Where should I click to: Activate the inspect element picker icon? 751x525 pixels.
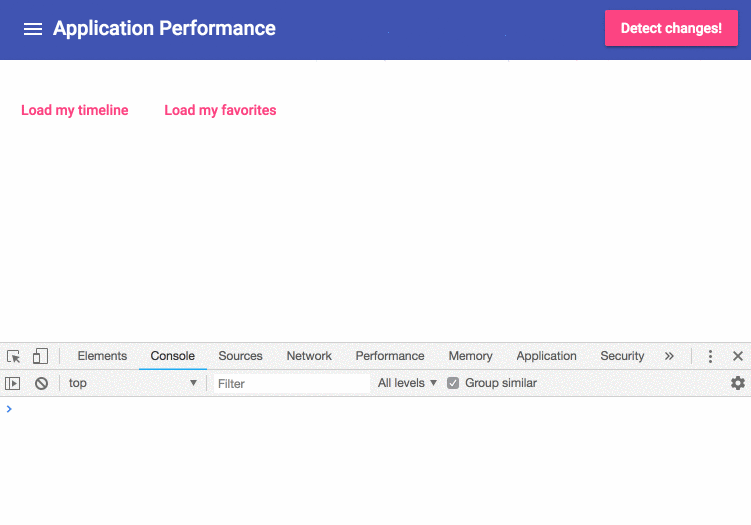click(x=13, y=356)
